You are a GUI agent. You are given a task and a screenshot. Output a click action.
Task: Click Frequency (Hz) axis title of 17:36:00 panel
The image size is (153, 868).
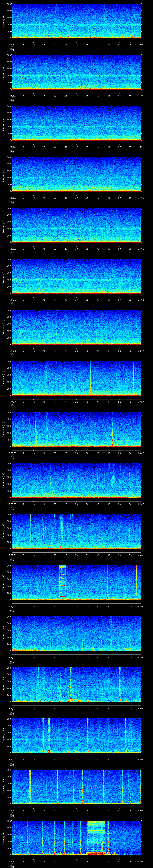pyautogui.click(x=3, y=378)
